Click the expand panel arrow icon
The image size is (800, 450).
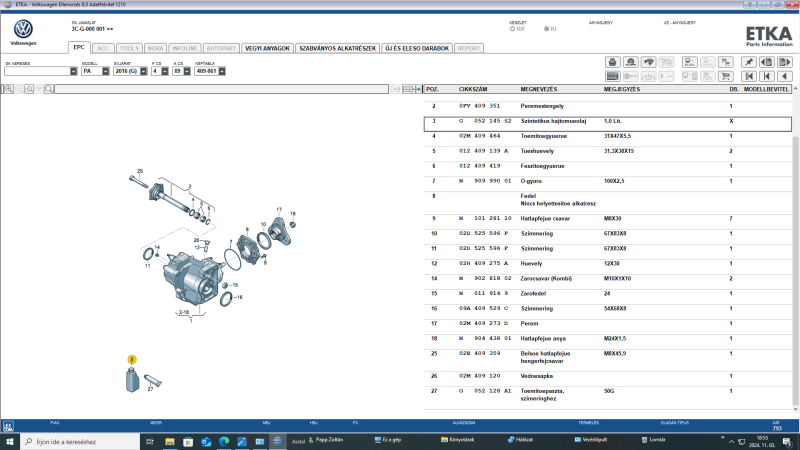coord(416,89)
